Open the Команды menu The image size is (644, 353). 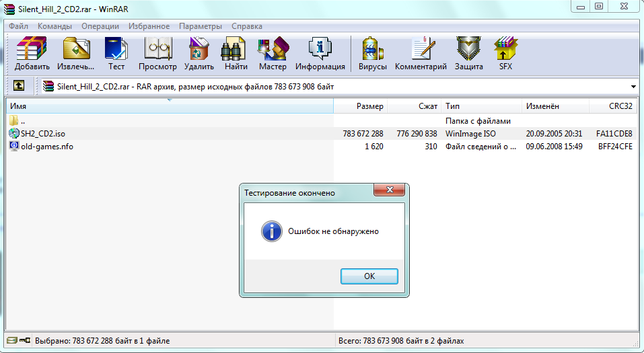(x=55, y=26)
